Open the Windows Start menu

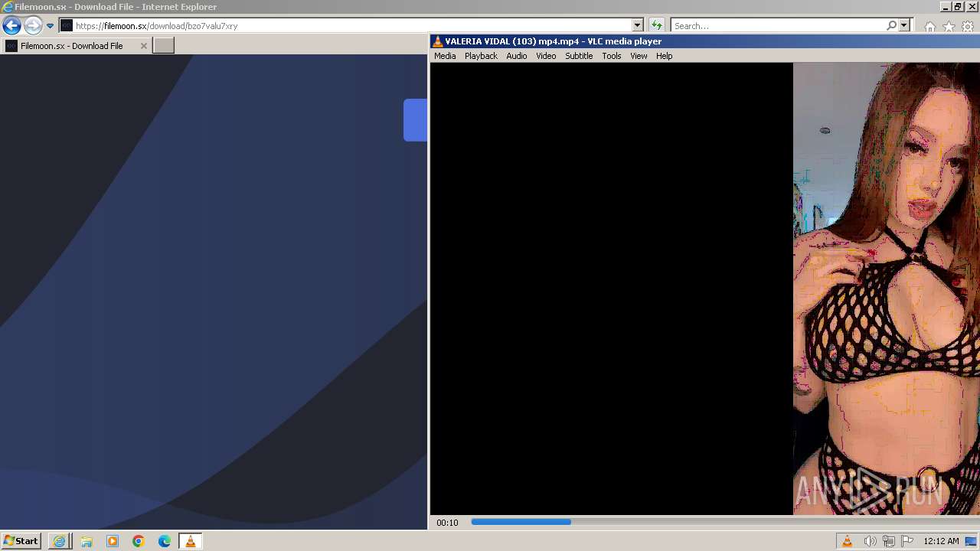click(x=21, y=541)
